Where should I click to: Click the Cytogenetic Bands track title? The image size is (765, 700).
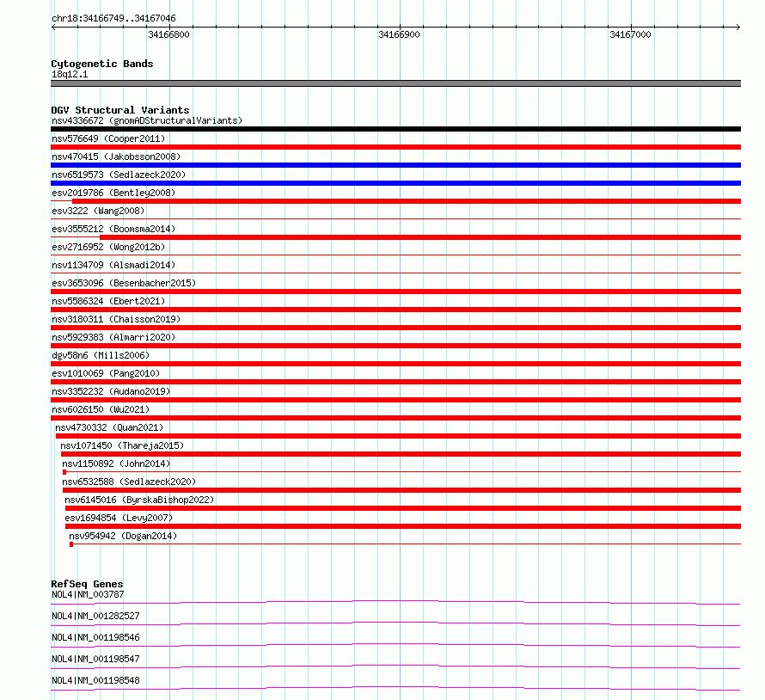pyautogui.click(x=102, y=64)
